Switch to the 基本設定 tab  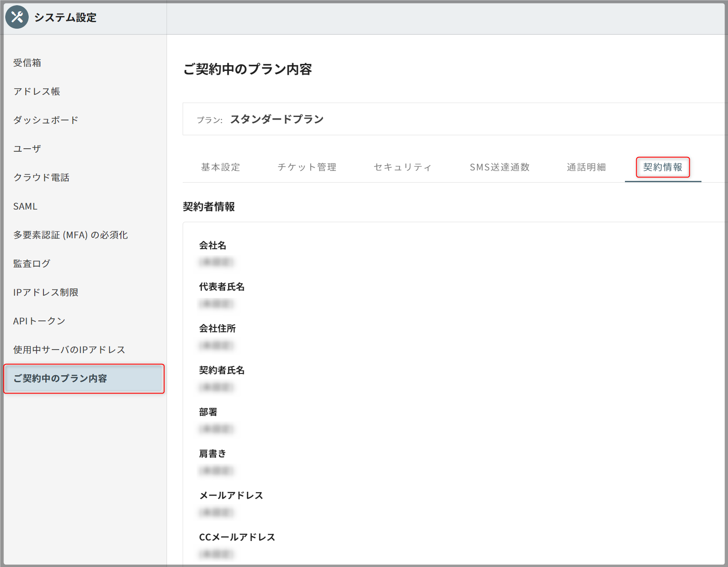pyautogui.click(x=220, y=167)
